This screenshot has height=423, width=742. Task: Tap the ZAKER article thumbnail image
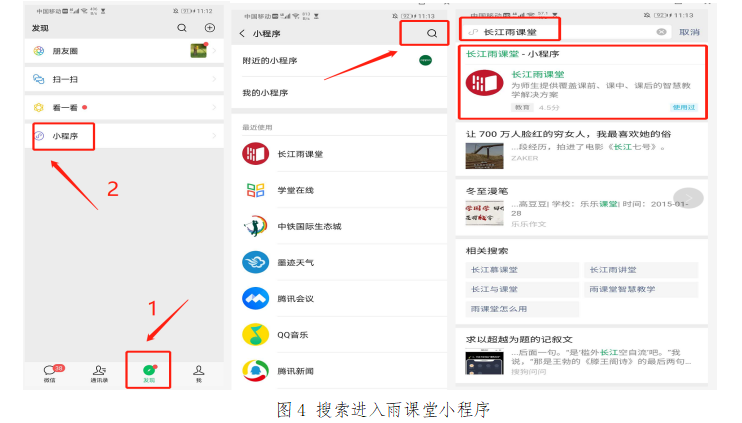[x=485, y=155]
